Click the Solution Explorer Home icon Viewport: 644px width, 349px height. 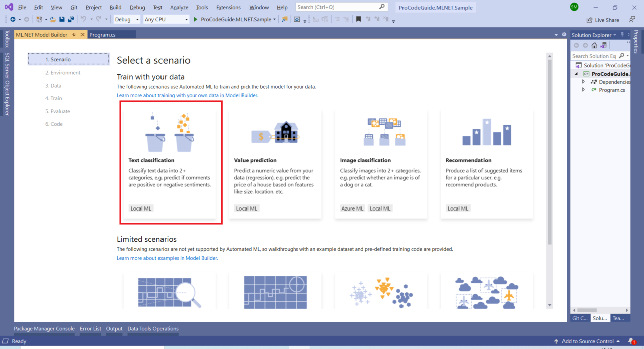pos(594,45)
